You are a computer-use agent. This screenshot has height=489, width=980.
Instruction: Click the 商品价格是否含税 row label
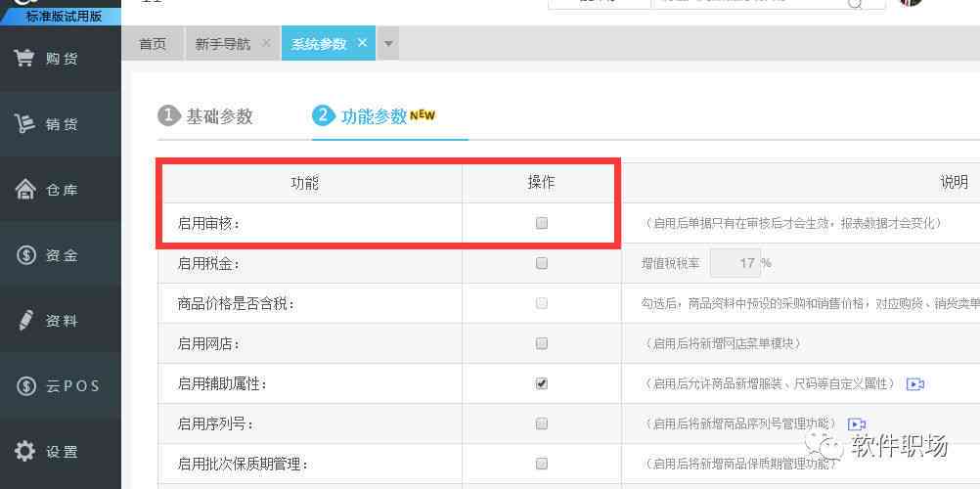[x=236, y=304]
